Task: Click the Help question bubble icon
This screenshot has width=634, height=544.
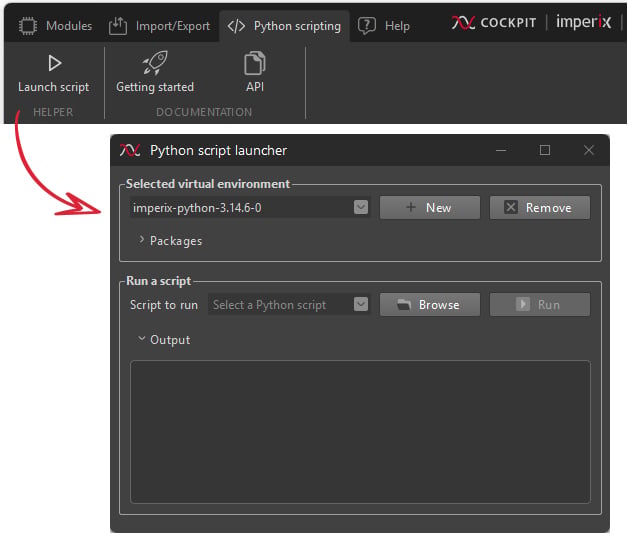Action: pos(367,26)
